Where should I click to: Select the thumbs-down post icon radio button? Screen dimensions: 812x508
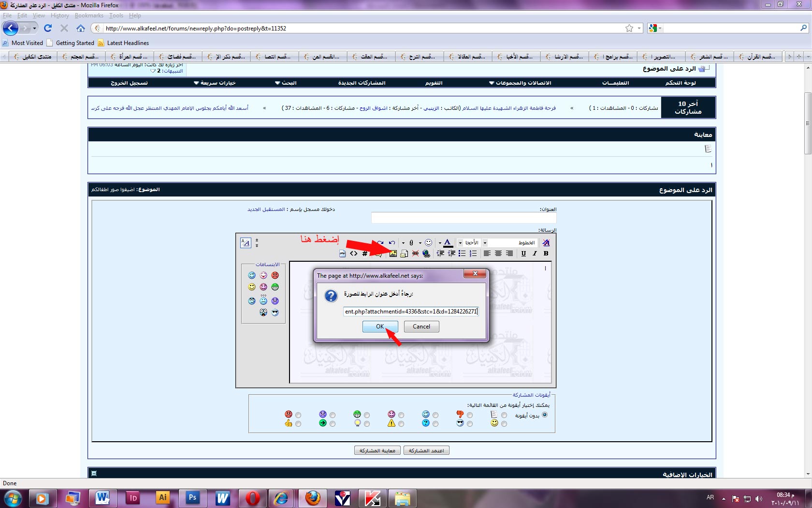tap(470, 415)
